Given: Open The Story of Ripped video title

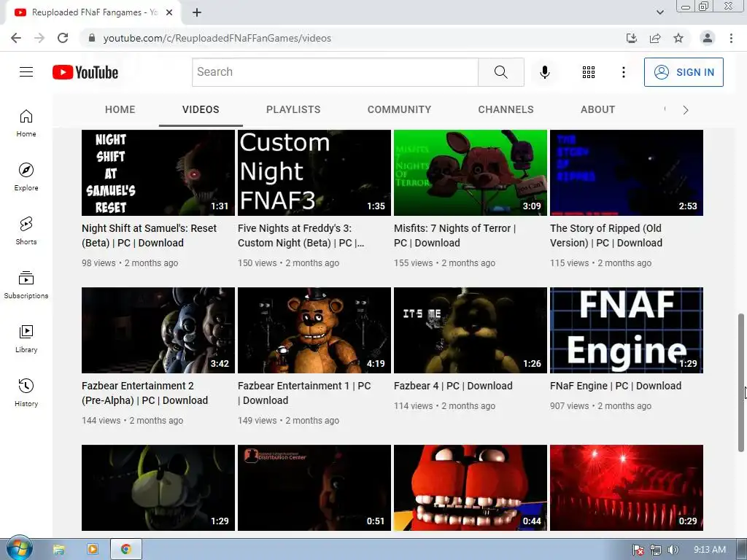Looking at the screenshot, I should 606,236.
